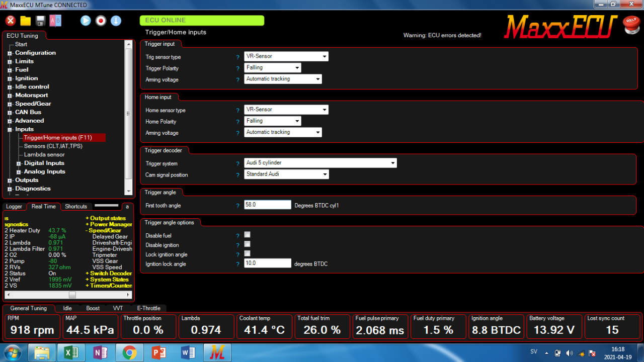Open the Trig sensor type dropdown
Screen dimensions: 644x362
point(286,56)
